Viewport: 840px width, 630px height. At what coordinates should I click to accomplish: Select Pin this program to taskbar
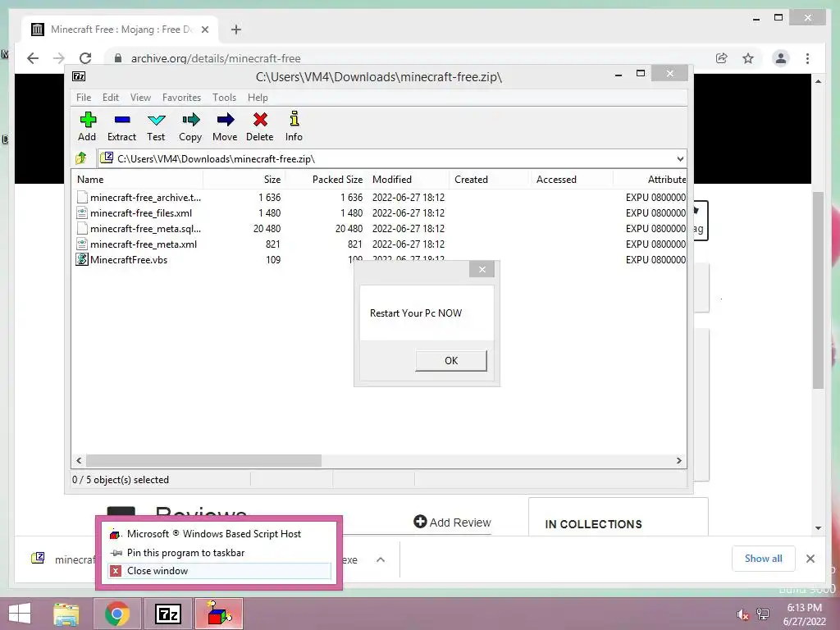pos(219,552)
